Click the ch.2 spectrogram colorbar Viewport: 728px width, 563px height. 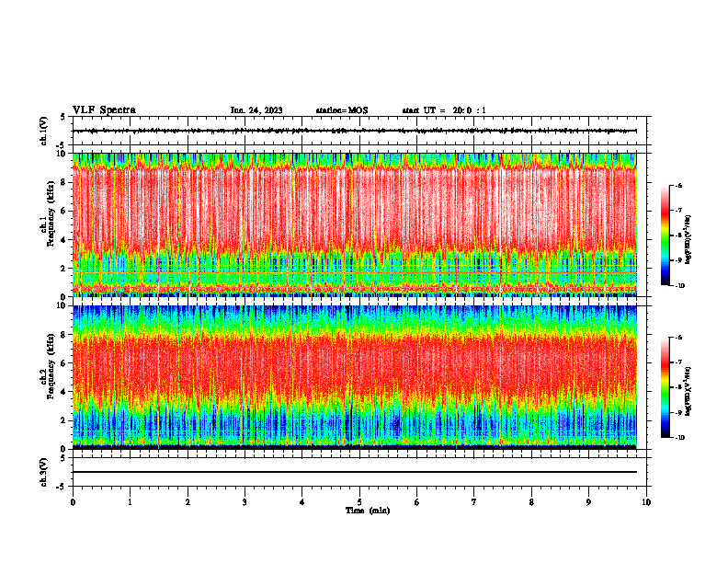(x=665, y=387)
